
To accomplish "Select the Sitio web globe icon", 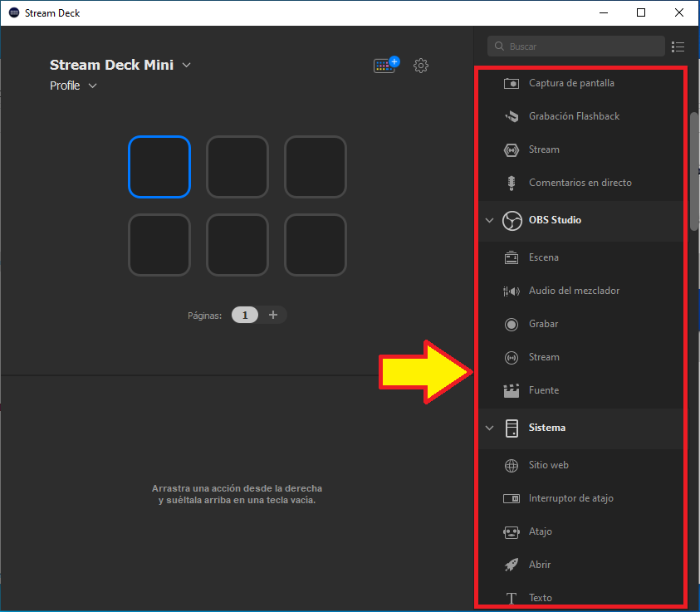I will 512,465.
